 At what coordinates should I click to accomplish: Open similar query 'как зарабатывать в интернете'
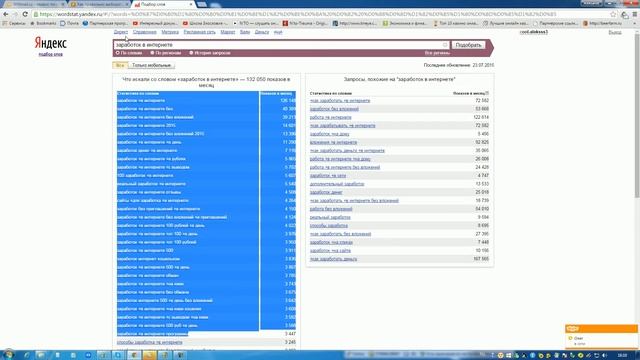tap(342, 126)
